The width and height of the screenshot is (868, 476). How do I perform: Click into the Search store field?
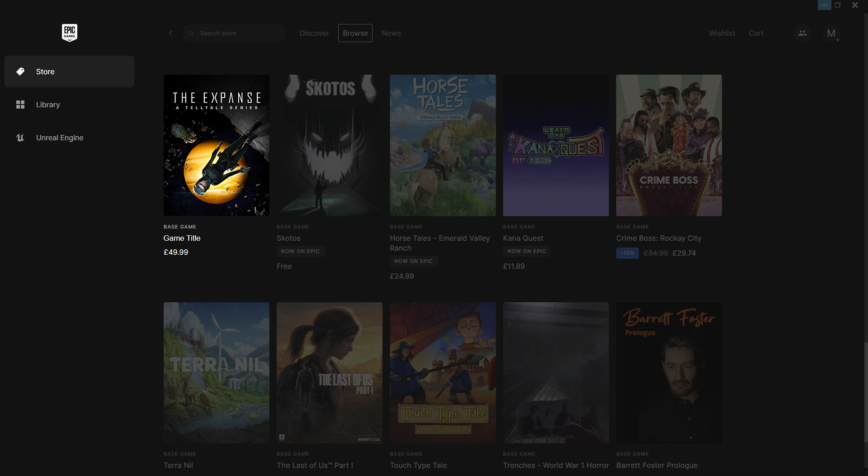click(234, 33)
